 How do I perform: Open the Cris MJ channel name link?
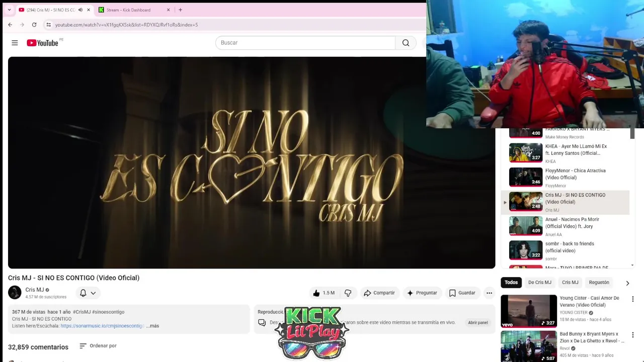point(35,290)
